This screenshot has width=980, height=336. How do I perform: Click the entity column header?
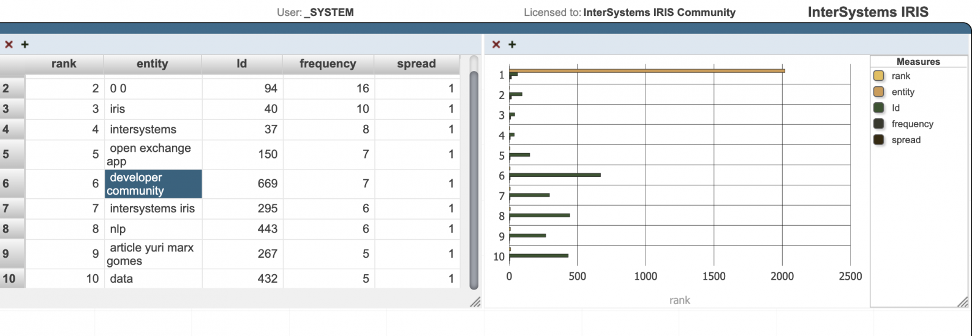pyautogui.click(x=153, y=64)
